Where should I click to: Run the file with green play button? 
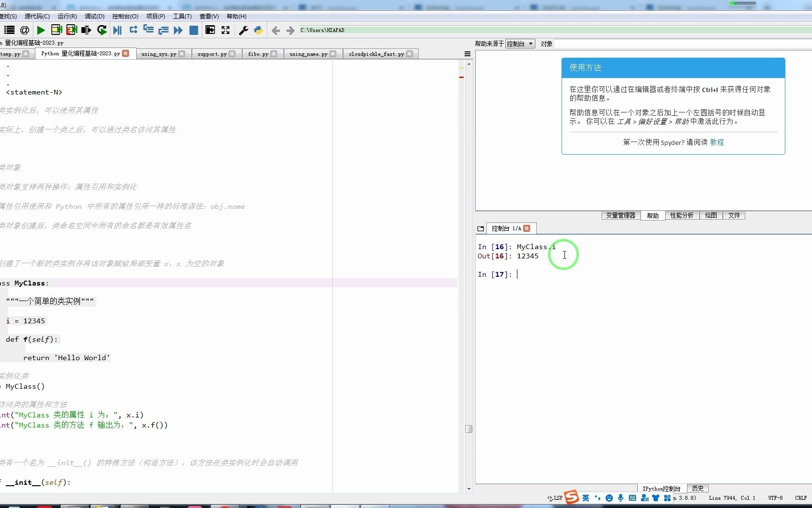[x=41, y=30]
